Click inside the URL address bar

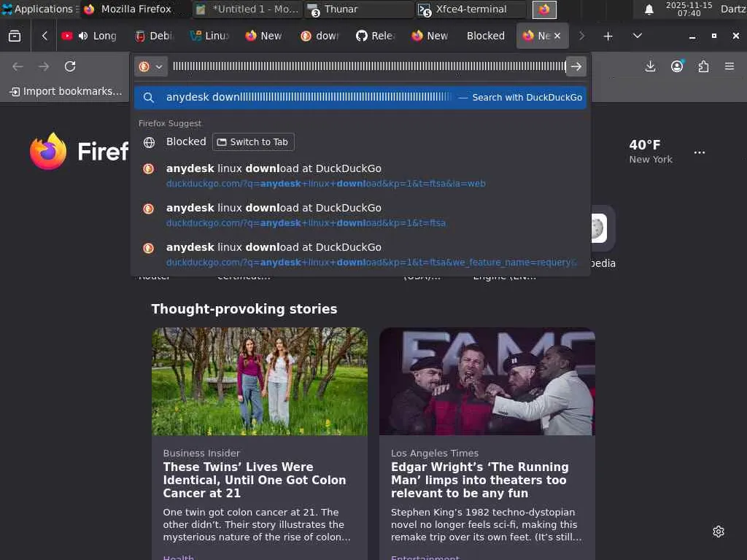pos(368,66)
